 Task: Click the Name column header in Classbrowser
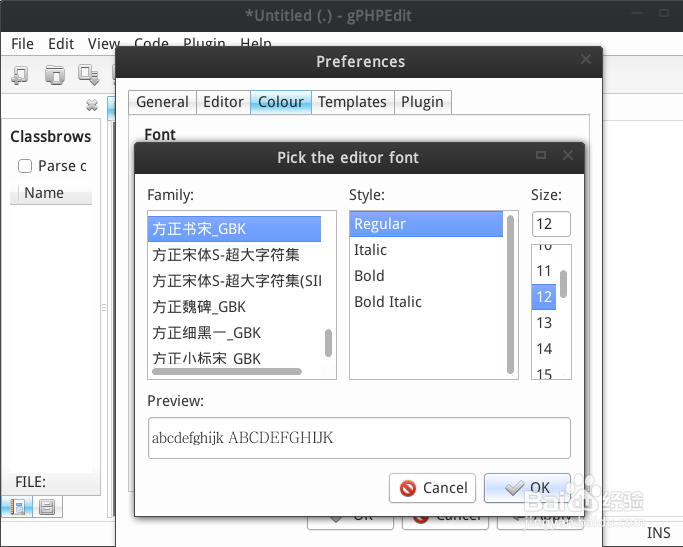pyautogui.click(x=51, y=193)
